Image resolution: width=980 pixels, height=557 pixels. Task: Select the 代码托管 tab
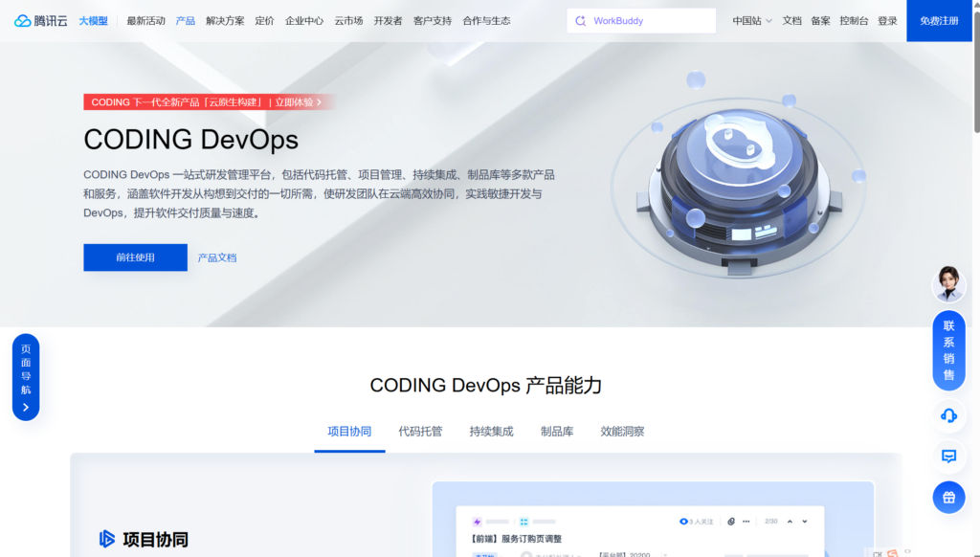(x=421, y=432)
